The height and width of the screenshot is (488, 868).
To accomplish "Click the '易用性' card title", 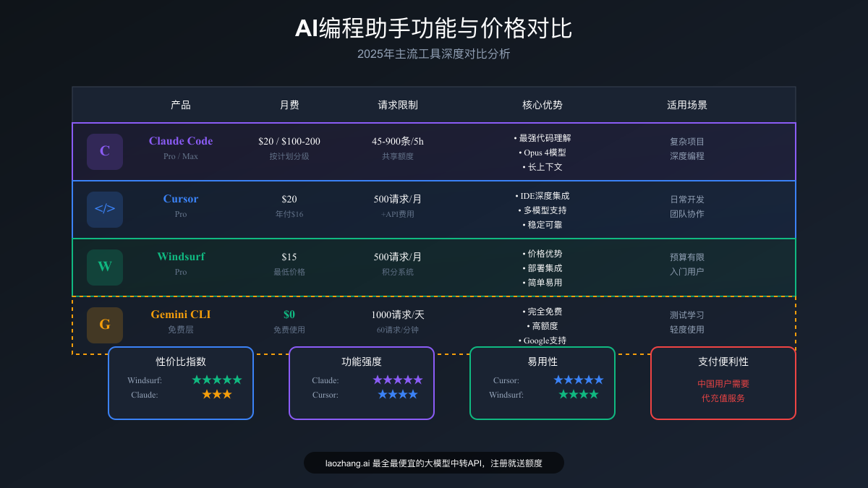I will (x=542, y=361).
